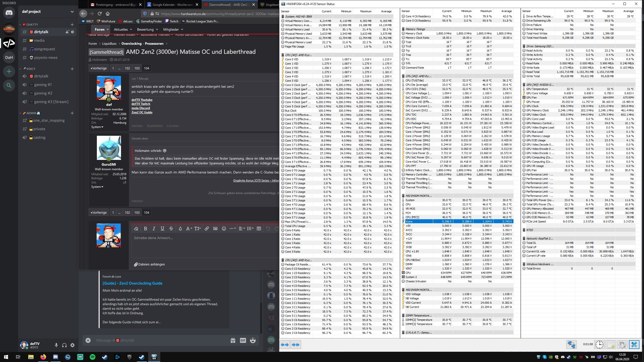Select the songrequest text channel
Viewport: 644px width, 362px height.
pos(45,49)
